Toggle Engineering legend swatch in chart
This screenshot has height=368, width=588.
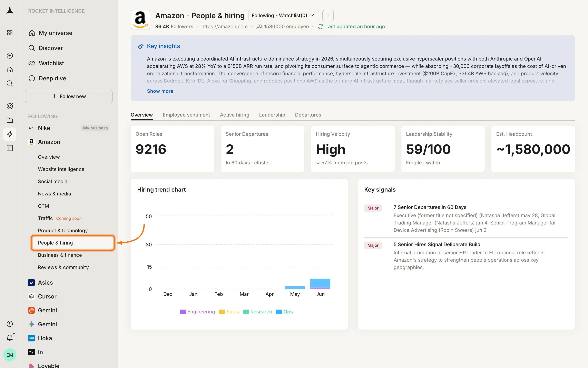183,312
